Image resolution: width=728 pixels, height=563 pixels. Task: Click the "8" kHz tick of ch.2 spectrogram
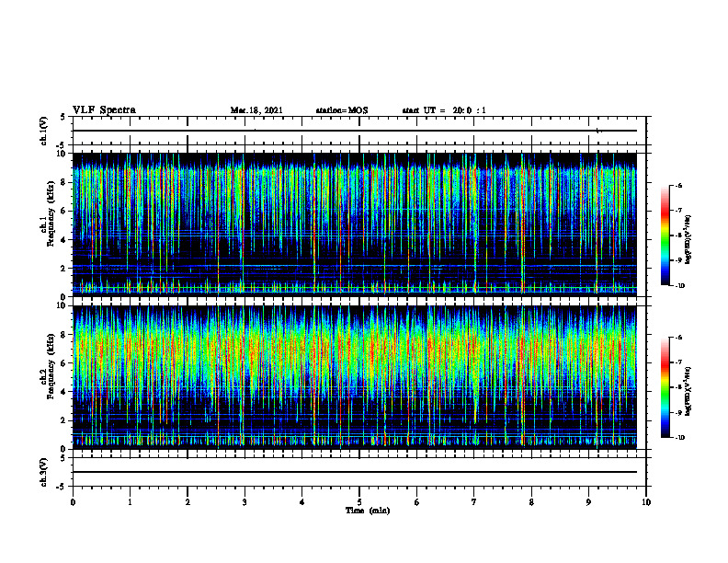pos(65,335)
